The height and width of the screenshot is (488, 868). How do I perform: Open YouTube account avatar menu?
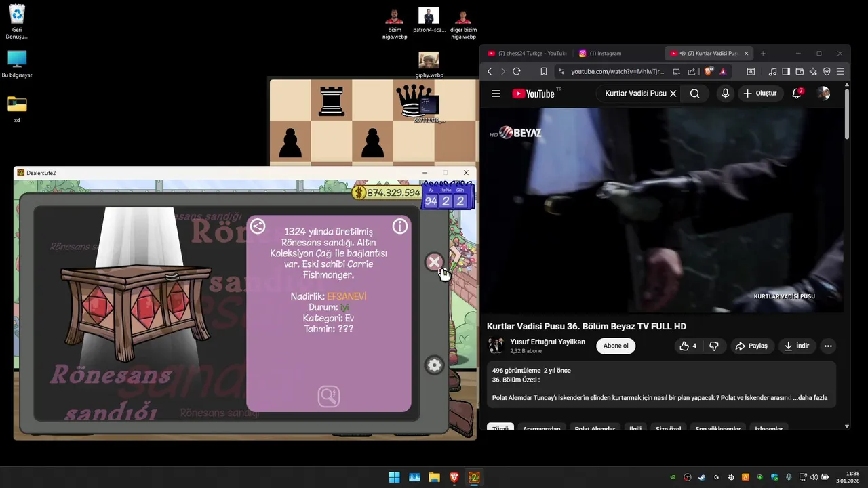[x=823, y=94]
